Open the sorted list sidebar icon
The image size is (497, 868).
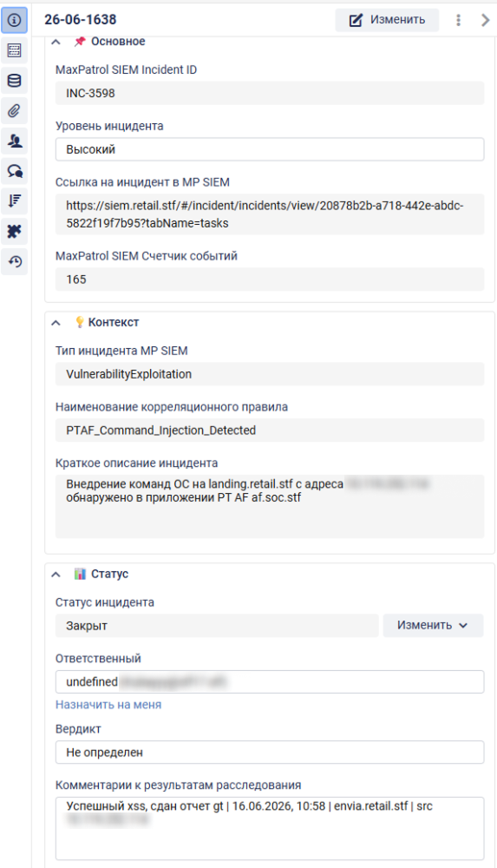coord(15,201)
